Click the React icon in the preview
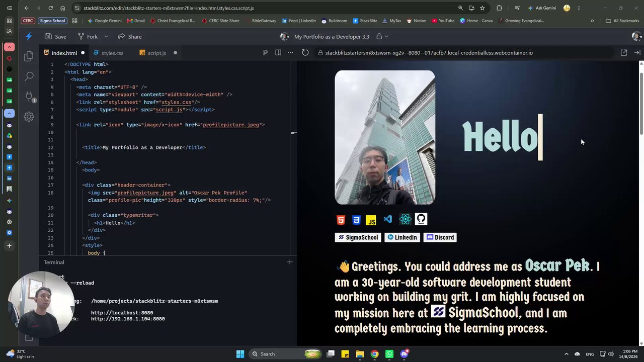The image size is (644, 362). click(x=405, y=219)
